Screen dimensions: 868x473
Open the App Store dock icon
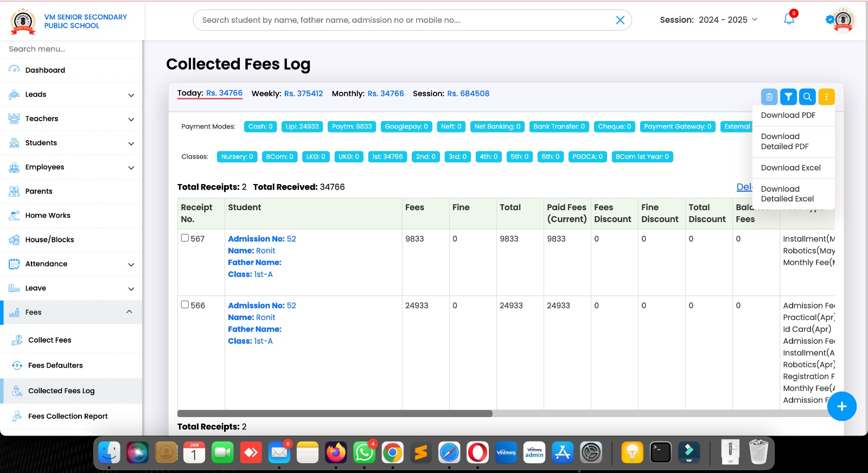[563, 452]
